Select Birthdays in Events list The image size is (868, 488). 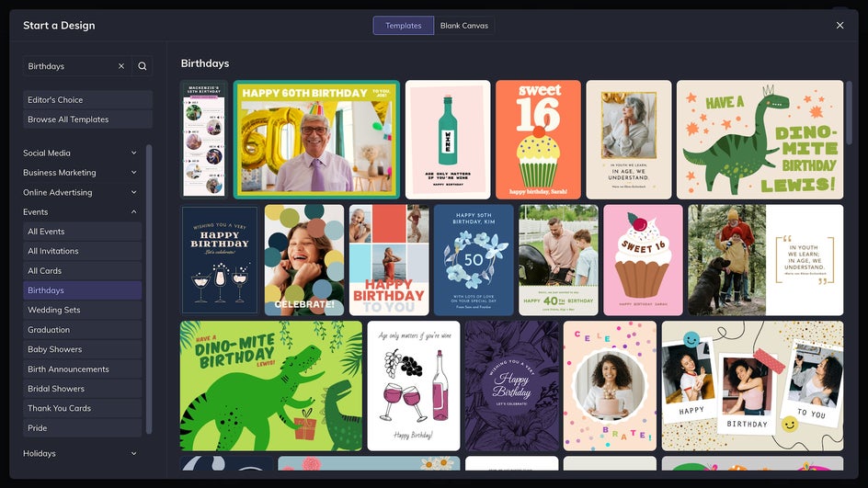point(83,290)
